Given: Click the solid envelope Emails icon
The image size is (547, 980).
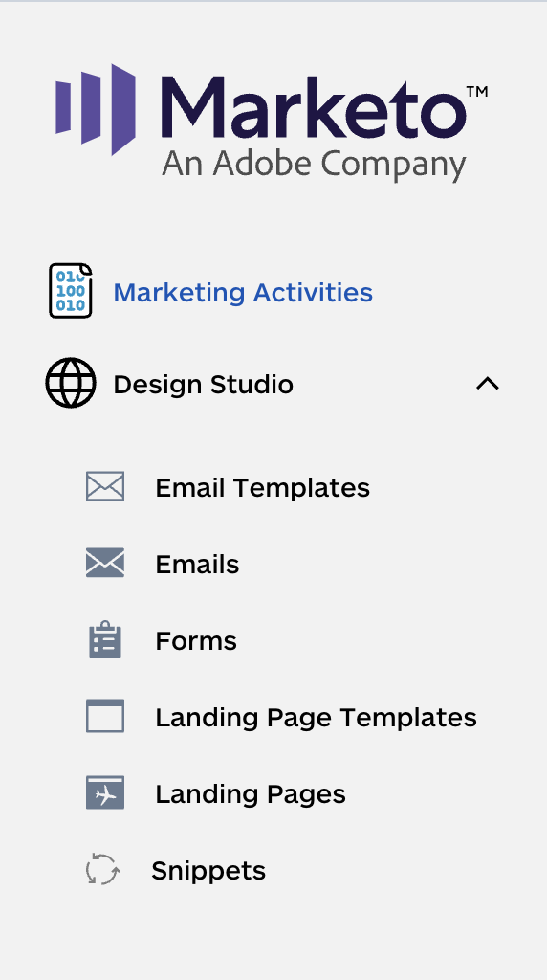Looking at the screenshot, I should [x=105, y=563].
